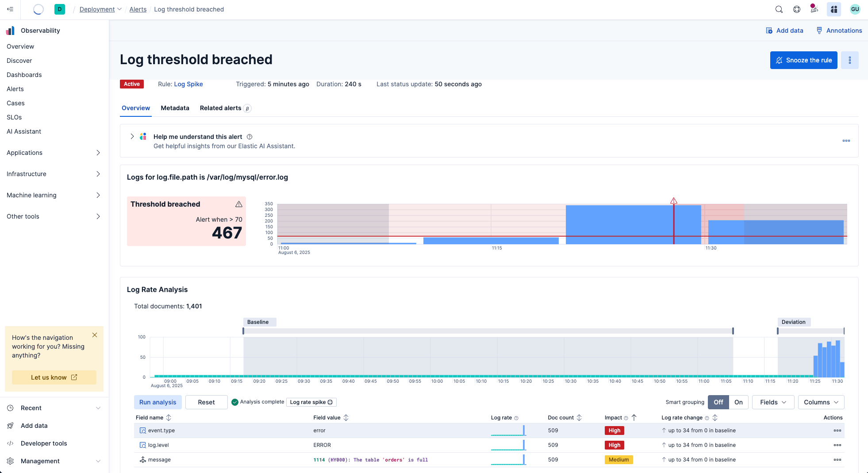The height and width of the screenshot is (473, 868).
Task: Turn Smart grouping On
Action: click(x=738, y=402)
